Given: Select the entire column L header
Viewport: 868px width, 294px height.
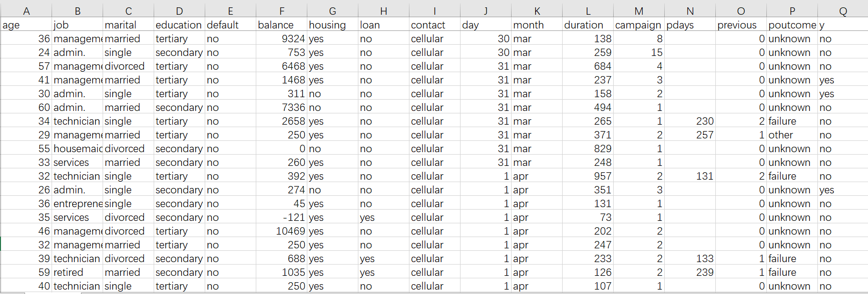Looking at the screenshot, I should click(588, 11).
